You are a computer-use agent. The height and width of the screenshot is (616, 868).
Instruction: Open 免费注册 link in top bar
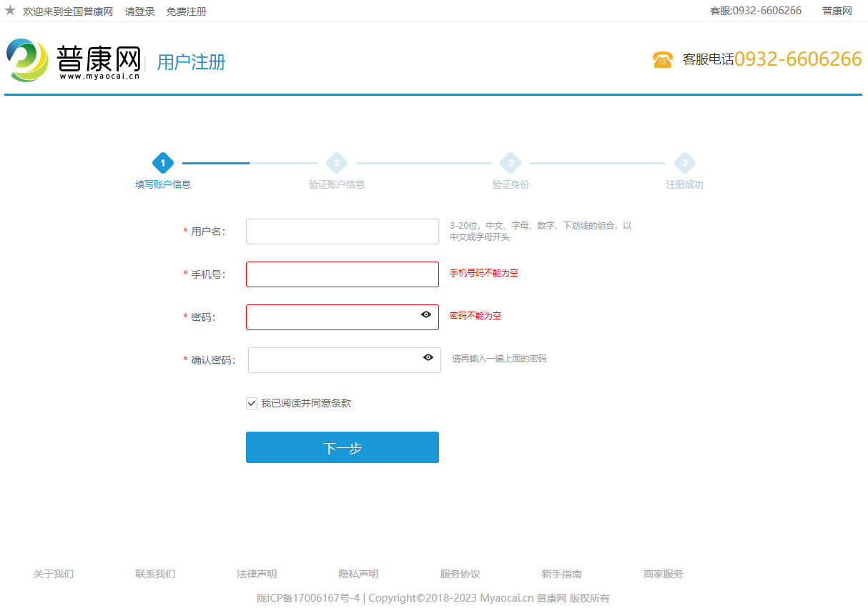pyautogui.click(x=187, y=11)
